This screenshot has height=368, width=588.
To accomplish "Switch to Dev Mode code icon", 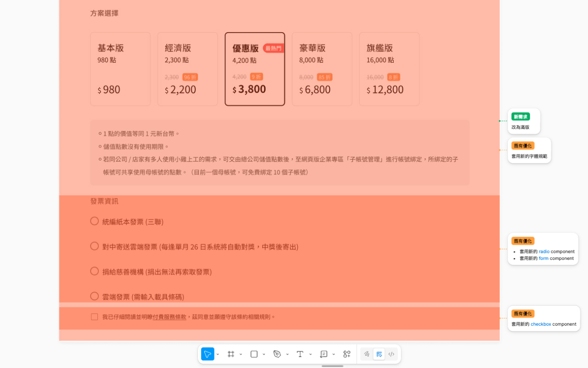I will pos(391,354).
